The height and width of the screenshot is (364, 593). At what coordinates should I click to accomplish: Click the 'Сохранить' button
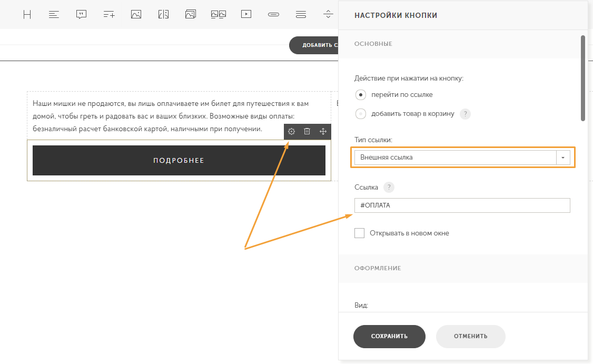[389, 336]
